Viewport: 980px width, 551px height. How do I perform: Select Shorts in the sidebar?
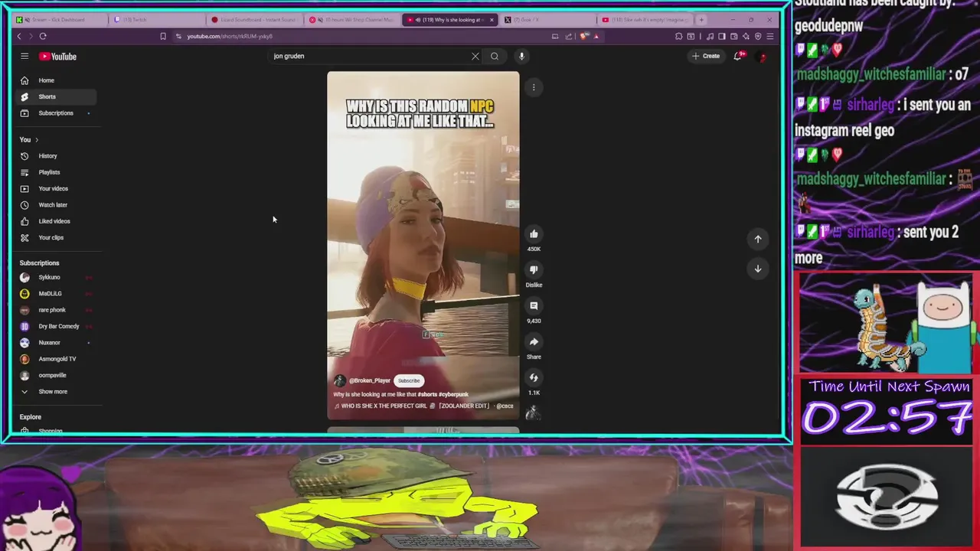click(x=55, y=96)
